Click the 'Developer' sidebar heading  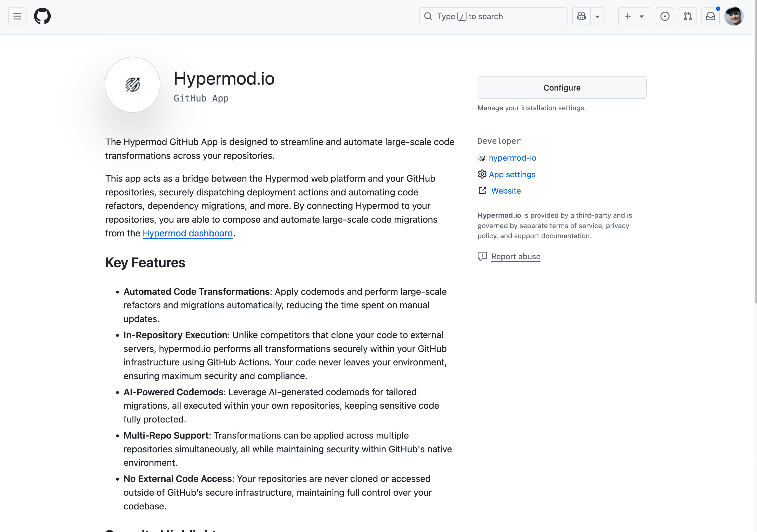coord(499,141)
